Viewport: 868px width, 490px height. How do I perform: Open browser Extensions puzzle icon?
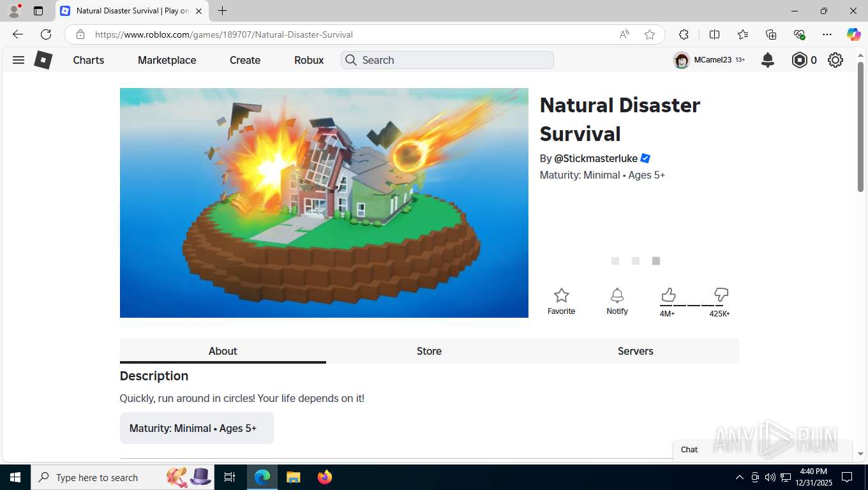[x=684, y=34]
